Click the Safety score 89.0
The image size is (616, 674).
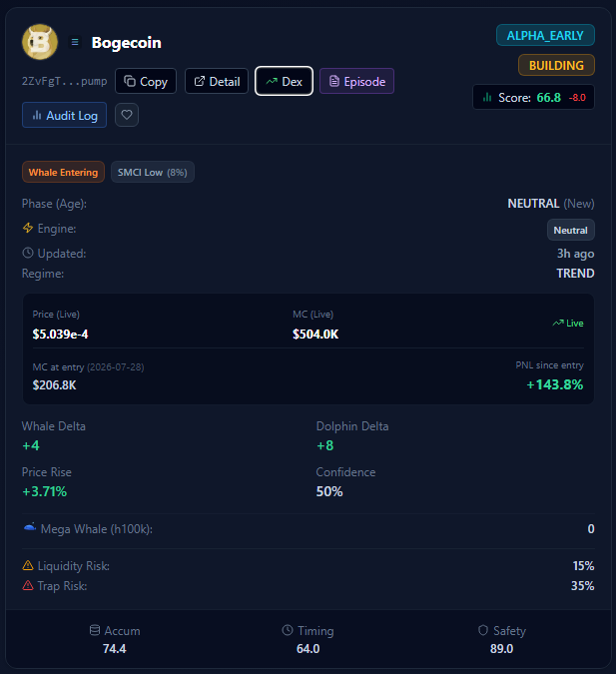pos(501,649)
